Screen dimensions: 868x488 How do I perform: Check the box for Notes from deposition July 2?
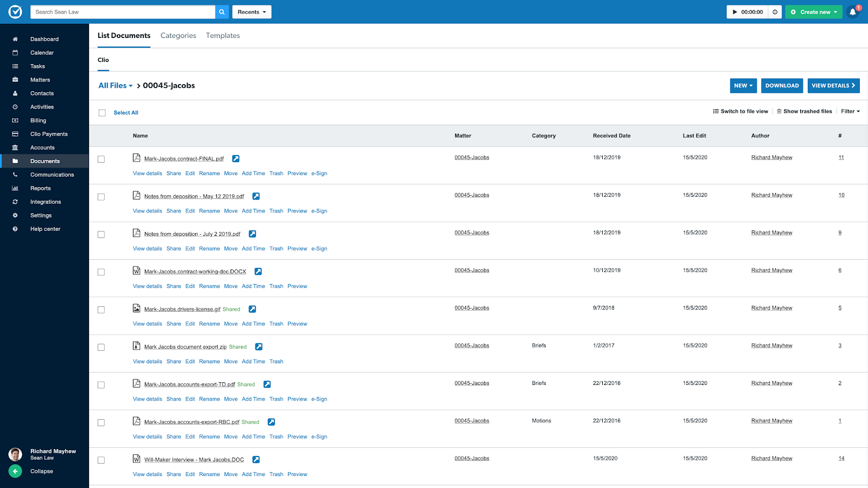[x=101, y=235]
